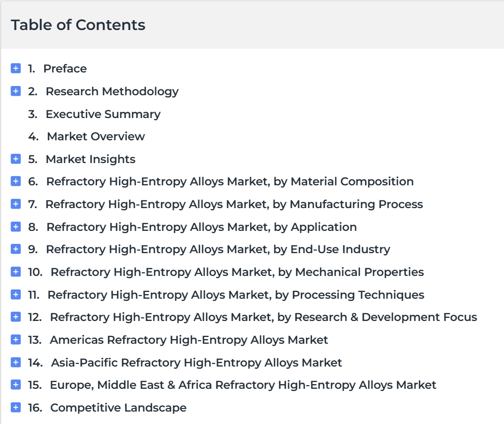Expand Europe, Middle East & Africa chapter
The image size is (504, 424).
coord(16,385)
